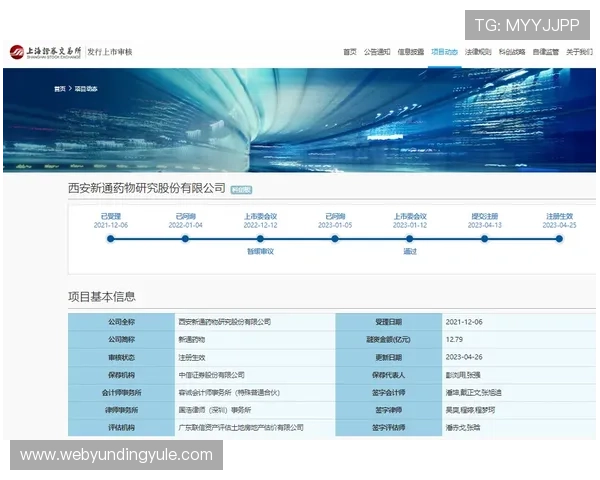Click the 中信证券股份有限公司 sponsor cell

(x=255, y=375)
